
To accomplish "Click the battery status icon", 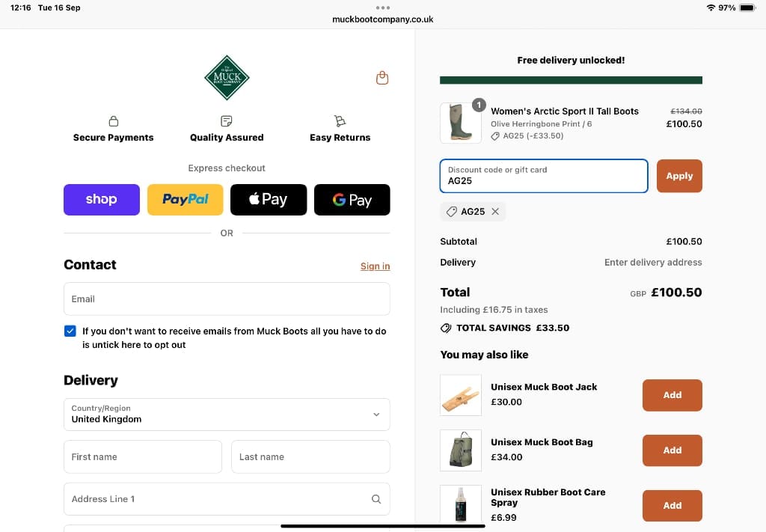I will coord(748,7).
